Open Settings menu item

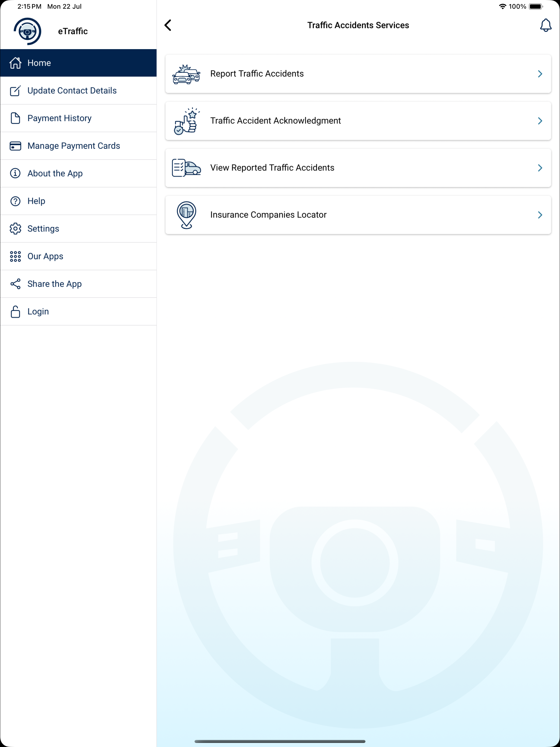click(x=78, y=229)
